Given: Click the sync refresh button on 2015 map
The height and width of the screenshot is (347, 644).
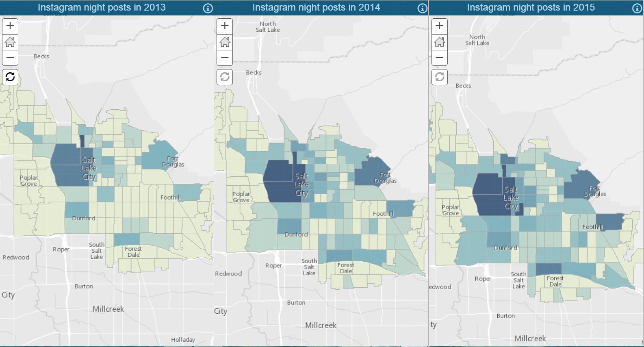Looking at the screenshot, I should [x=439, y=77].
